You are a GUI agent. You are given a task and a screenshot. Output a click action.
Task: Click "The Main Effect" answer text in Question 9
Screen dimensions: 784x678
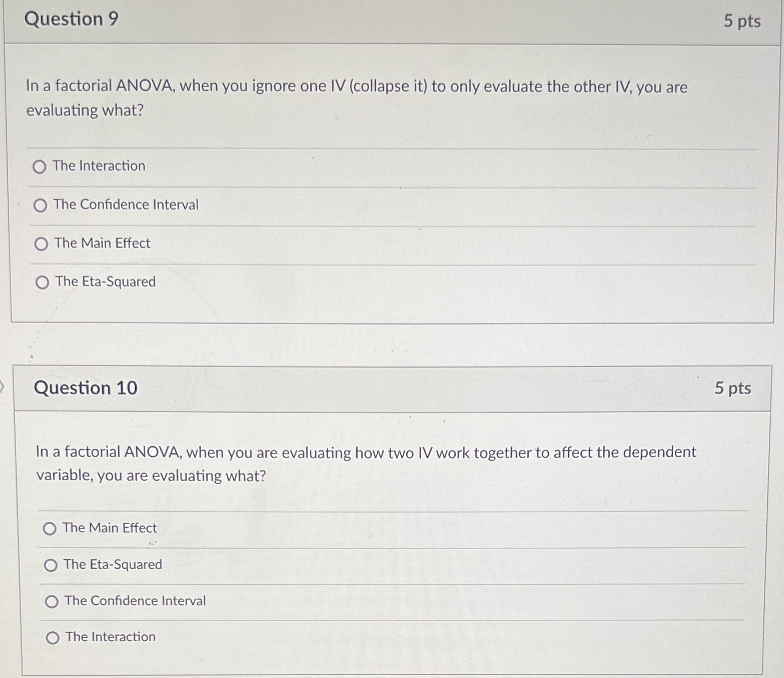point(103,243)
